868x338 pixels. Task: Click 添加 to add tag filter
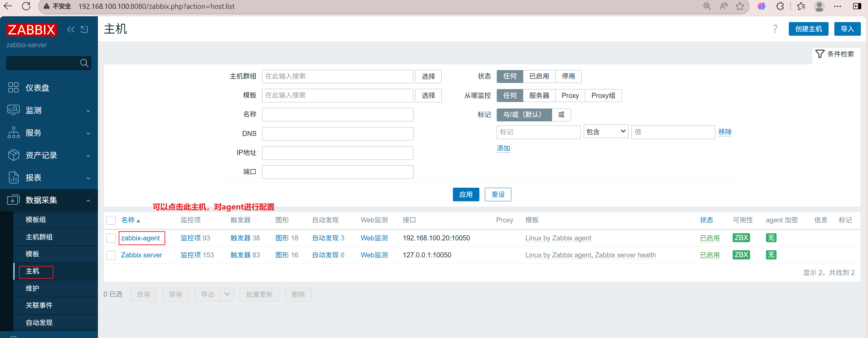(503, 148)
